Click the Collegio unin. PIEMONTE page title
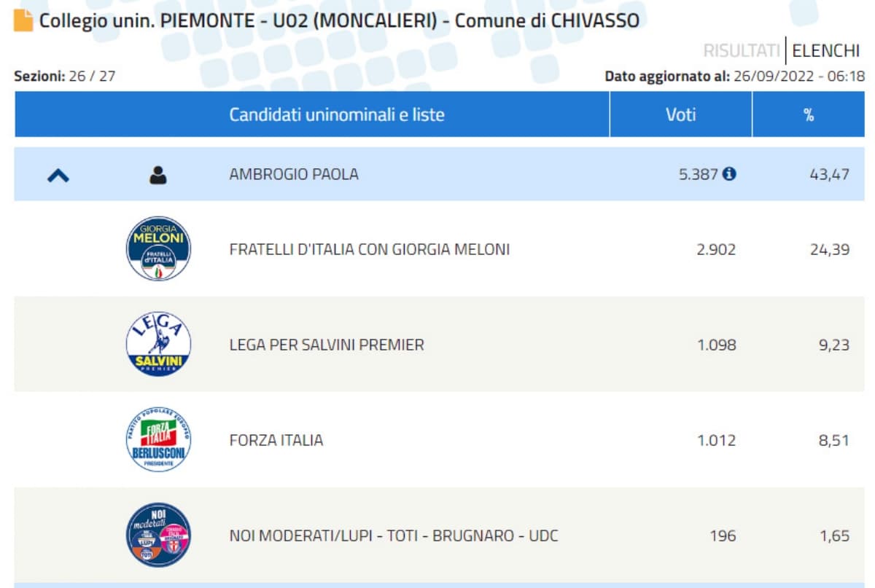 click(339, 20)
